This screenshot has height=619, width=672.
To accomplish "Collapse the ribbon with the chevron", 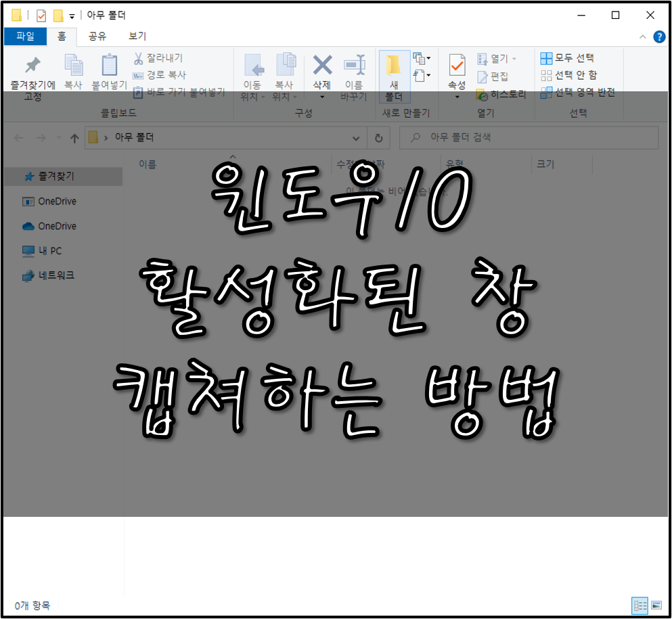I will coord(642,37).
